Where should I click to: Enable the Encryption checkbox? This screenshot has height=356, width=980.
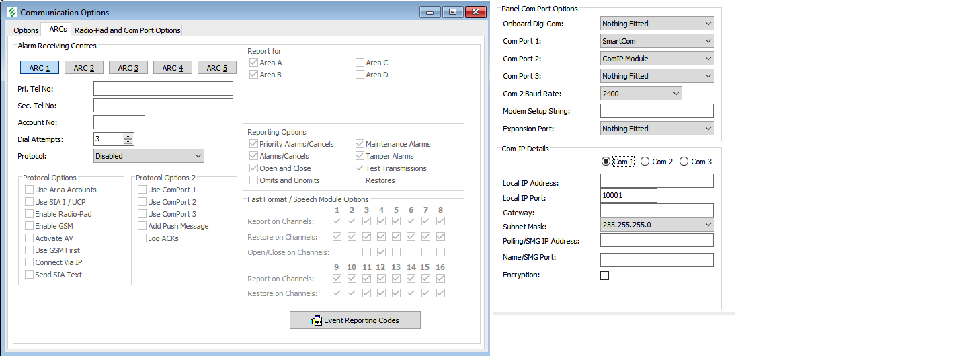[x=604, y=275]
